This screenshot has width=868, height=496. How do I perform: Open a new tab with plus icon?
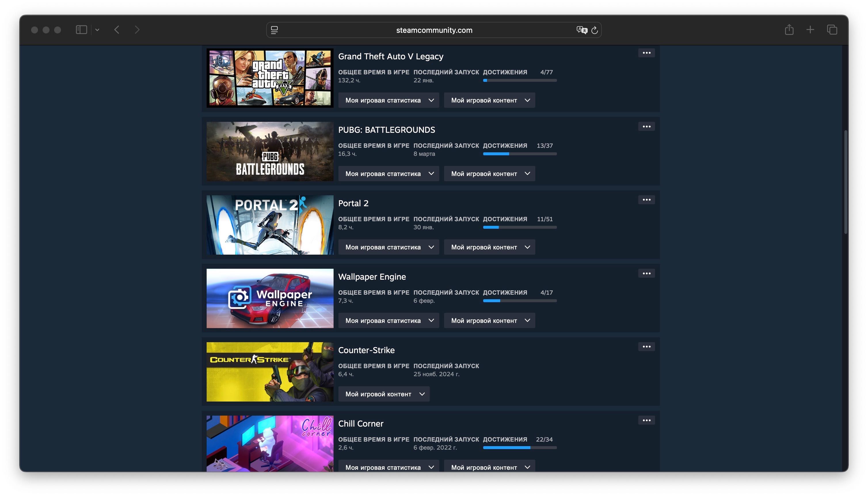(x=810, y=30)
